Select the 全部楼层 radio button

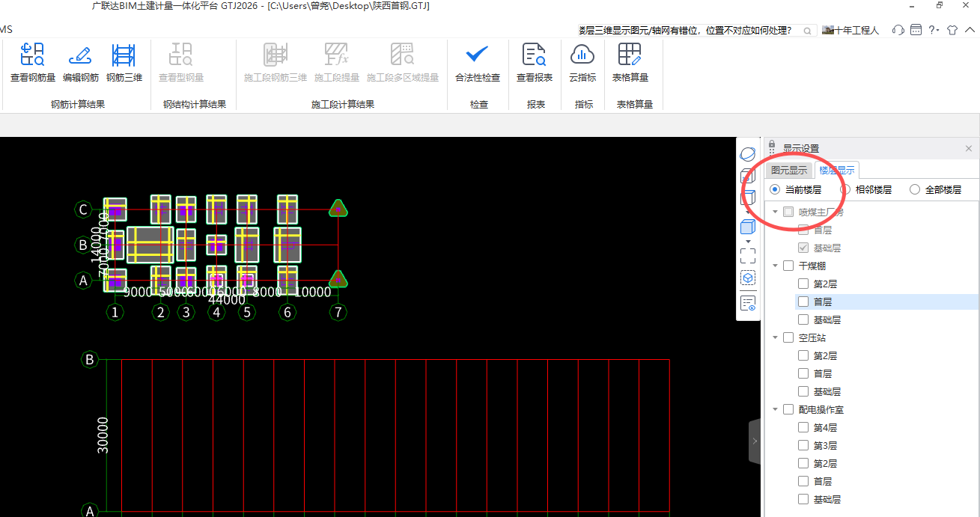[915, 190]
